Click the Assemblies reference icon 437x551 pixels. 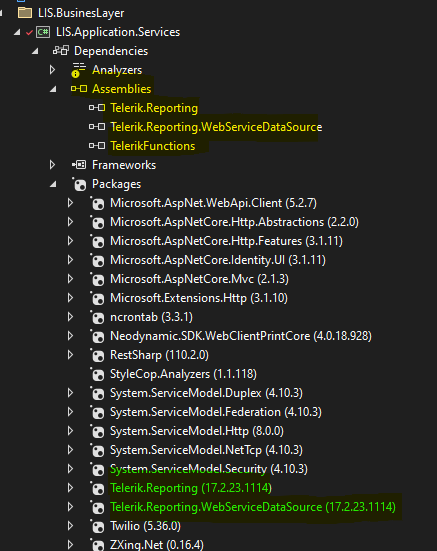79,89
